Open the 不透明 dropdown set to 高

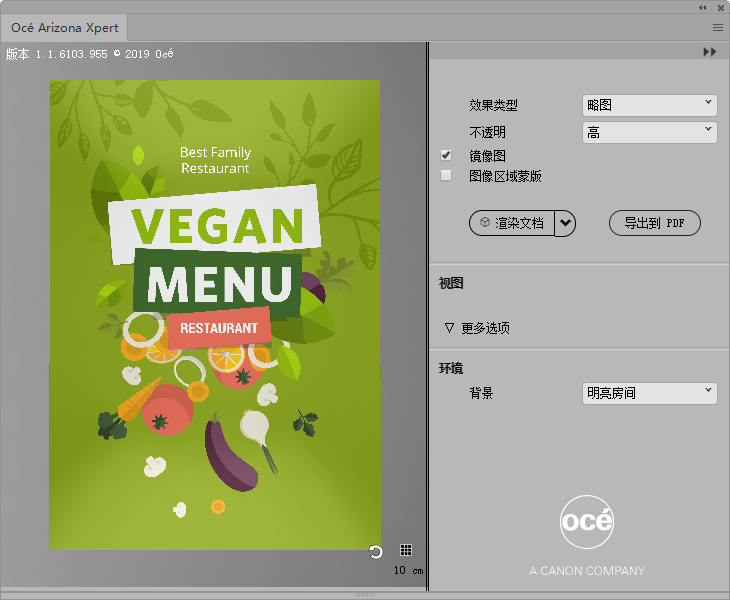click(x=649, y=132)
